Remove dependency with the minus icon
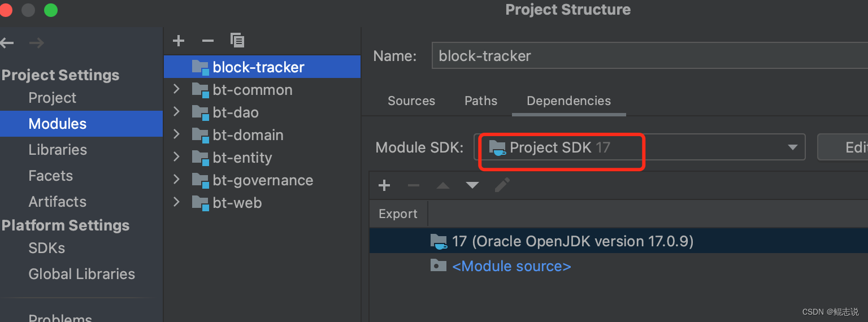The height and width of the screenshot is (322, 868). 414,185
